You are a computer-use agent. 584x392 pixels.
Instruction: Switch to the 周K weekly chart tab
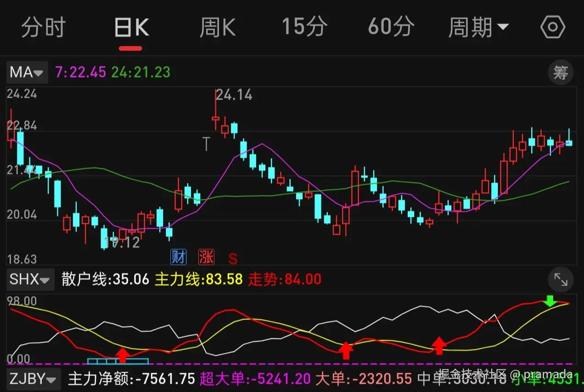[218, 28]
